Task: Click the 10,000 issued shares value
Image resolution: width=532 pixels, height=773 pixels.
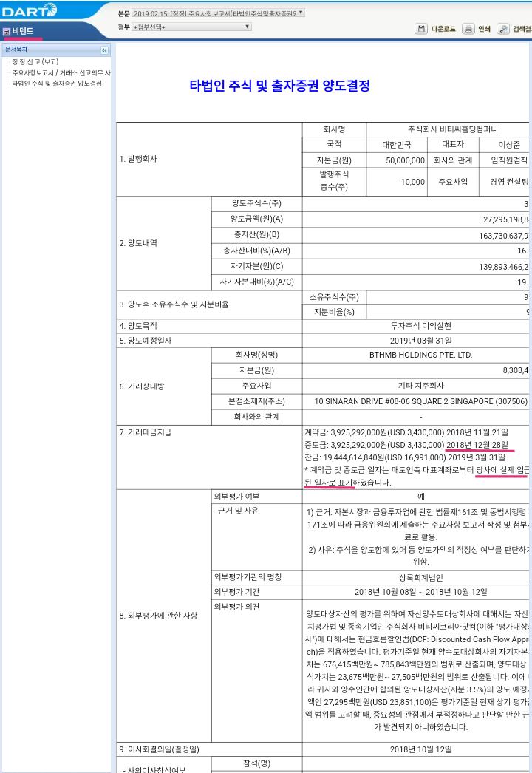Action: click(413, 182)
